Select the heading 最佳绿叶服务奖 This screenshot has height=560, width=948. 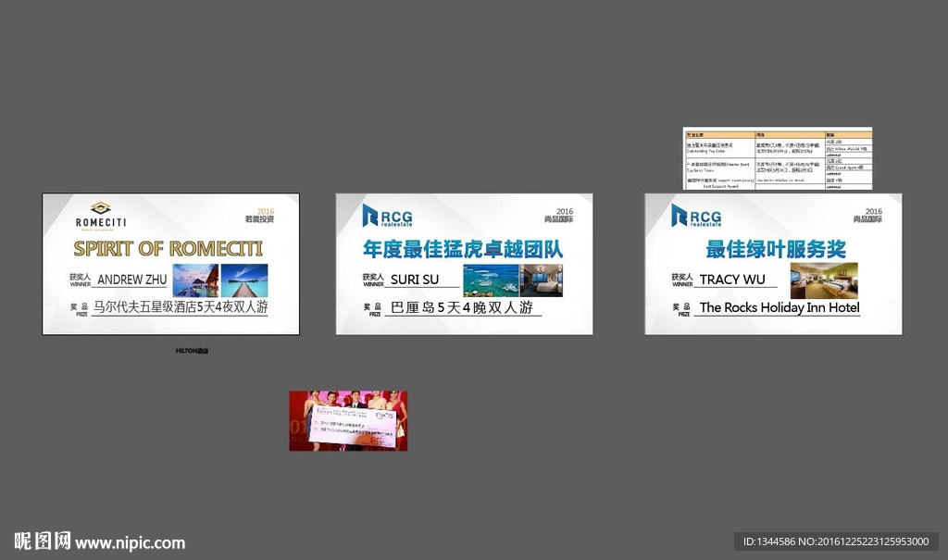[776, 249]
